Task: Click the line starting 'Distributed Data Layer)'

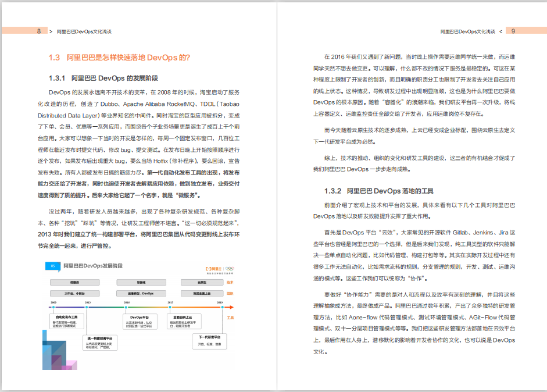Action: 138,116
